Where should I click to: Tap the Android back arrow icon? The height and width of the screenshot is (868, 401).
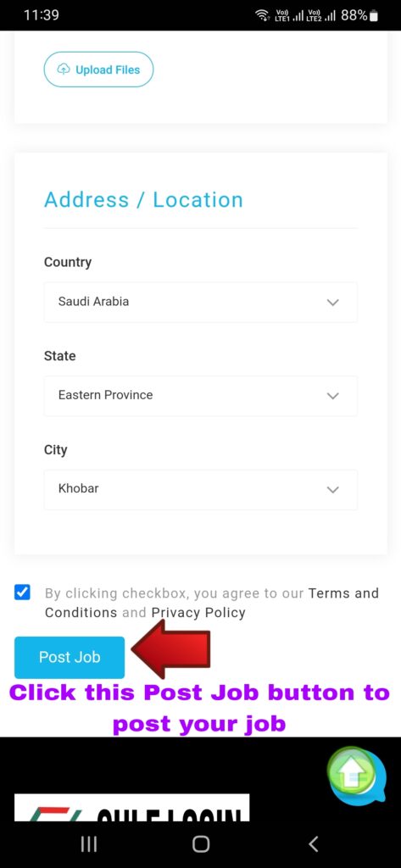313,843
